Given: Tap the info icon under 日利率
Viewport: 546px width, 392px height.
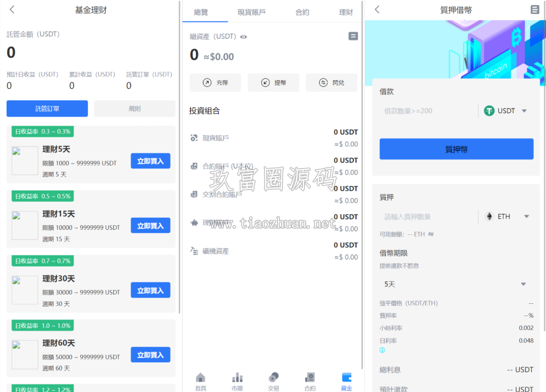Looking at the screenshot, I should [382, 350].
